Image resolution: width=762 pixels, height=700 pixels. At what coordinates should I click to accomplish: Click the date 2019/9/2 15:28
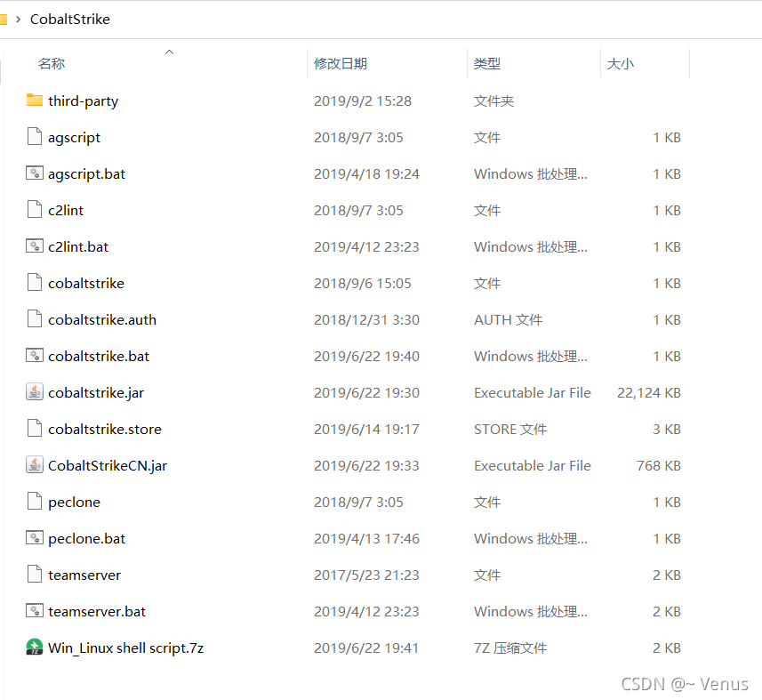point(363,101)
